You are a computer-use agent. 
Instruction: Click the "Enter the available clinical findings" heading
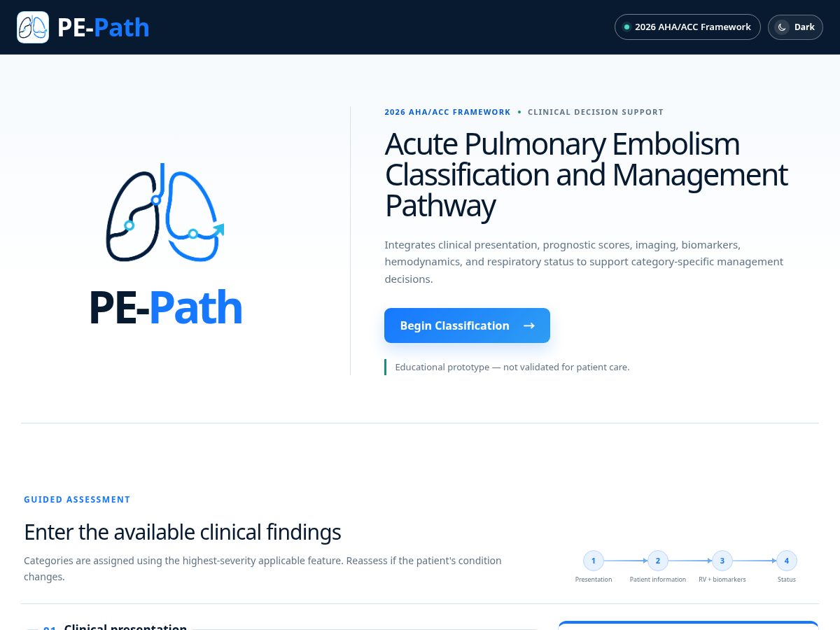(x=183, y=532)
